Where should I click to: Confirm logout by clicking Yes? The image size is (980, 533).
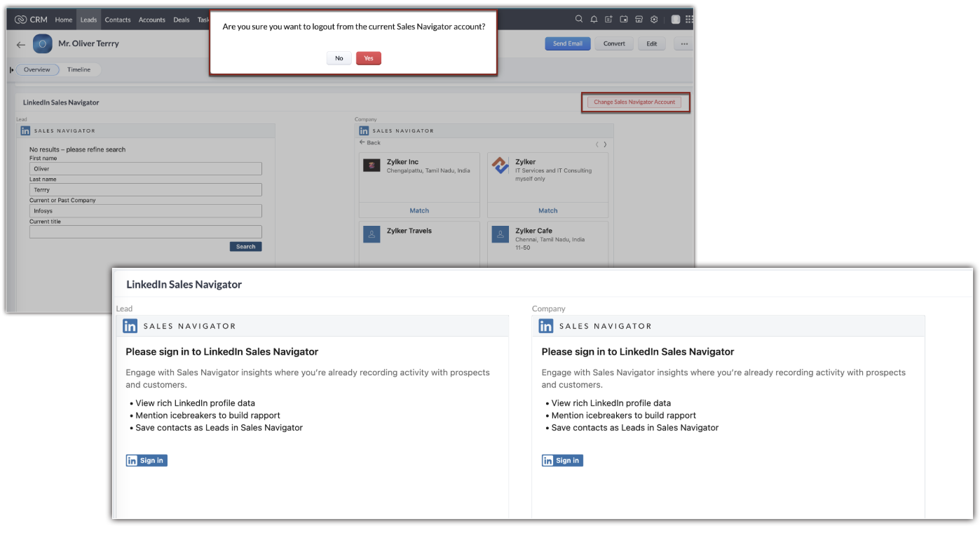(369, 58)
